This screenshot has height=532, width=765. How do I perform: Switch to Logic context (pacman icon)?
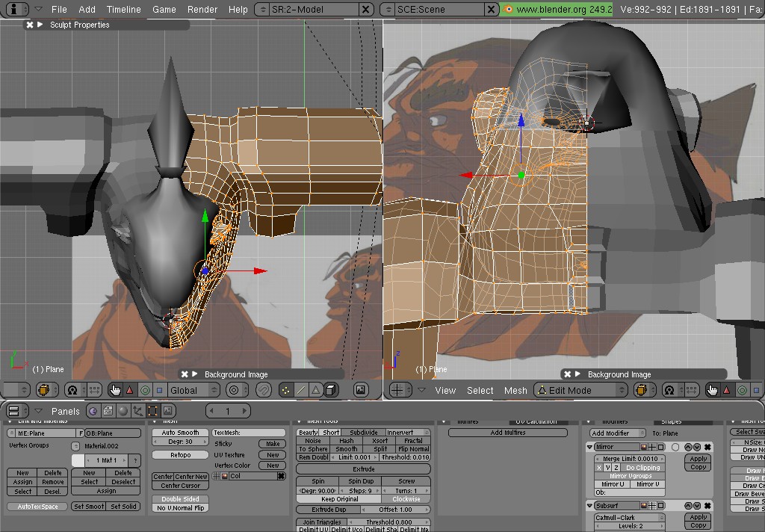(x=93, y=411)
